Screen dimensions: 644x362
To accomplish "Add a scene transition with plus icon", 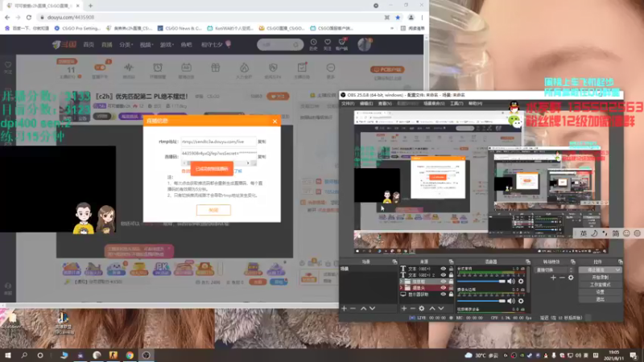I will click(x=553, y=278).
